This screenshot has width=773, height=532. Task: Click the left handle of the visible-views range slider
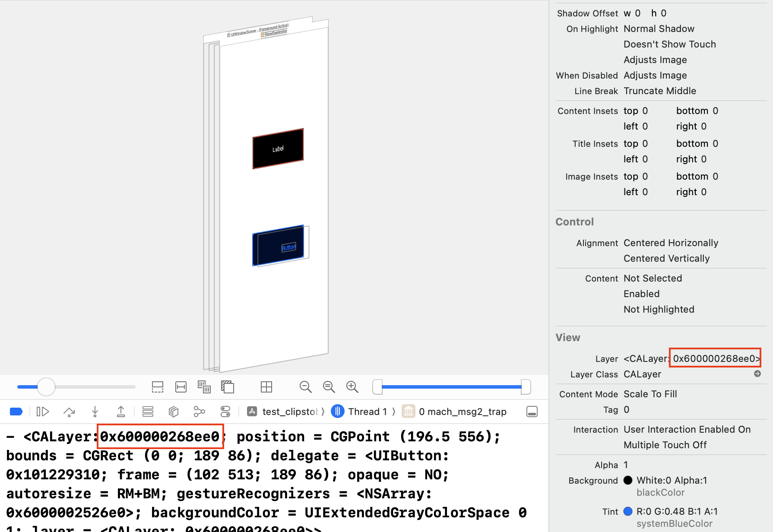pyautogui.click(x=377, y=387)
